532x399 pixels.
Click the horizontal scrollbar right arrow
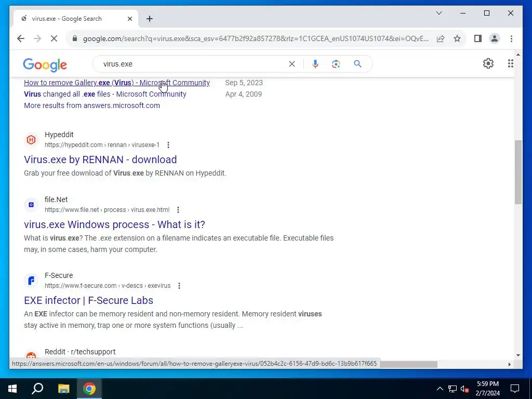tap(509, 364)
